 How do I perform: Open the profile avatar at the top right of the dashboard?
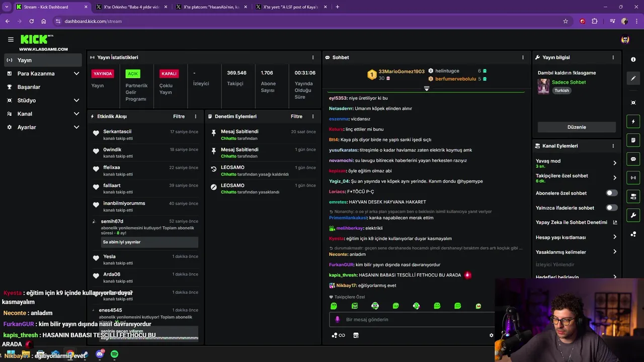[x=625, y=39]
